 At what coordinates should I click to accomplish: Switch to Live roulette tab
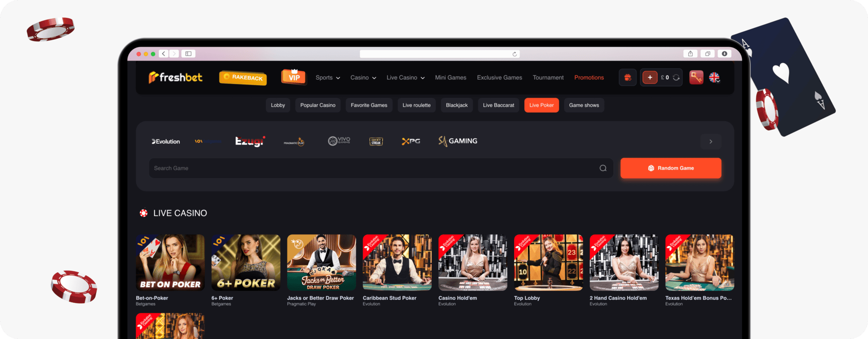click(x=417, y=105)
